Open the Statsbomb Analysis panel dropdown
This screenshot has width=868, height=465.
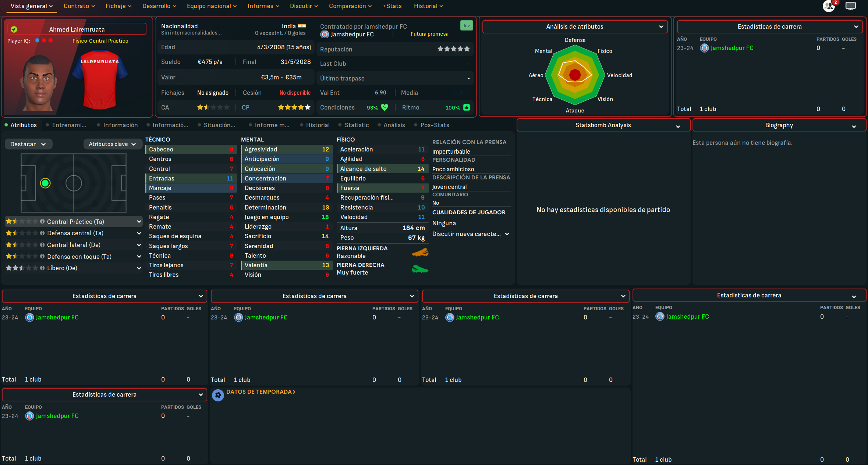tap(603, 125)
